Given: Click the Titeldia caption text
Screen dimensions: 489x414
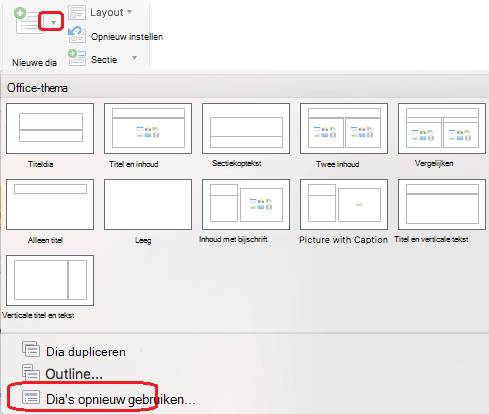Looking at the screenshot, I should 41,164.
